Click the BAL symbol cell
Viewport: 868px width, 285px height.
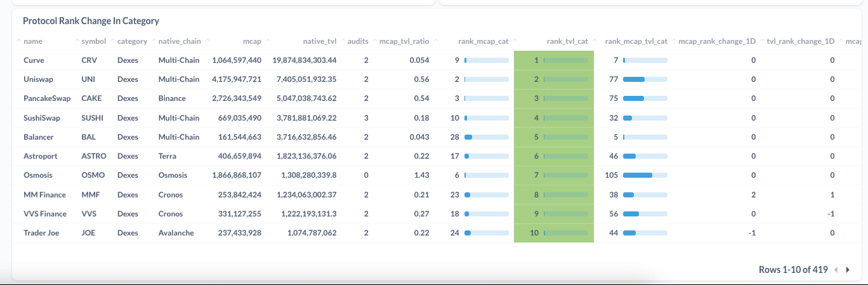89,137
